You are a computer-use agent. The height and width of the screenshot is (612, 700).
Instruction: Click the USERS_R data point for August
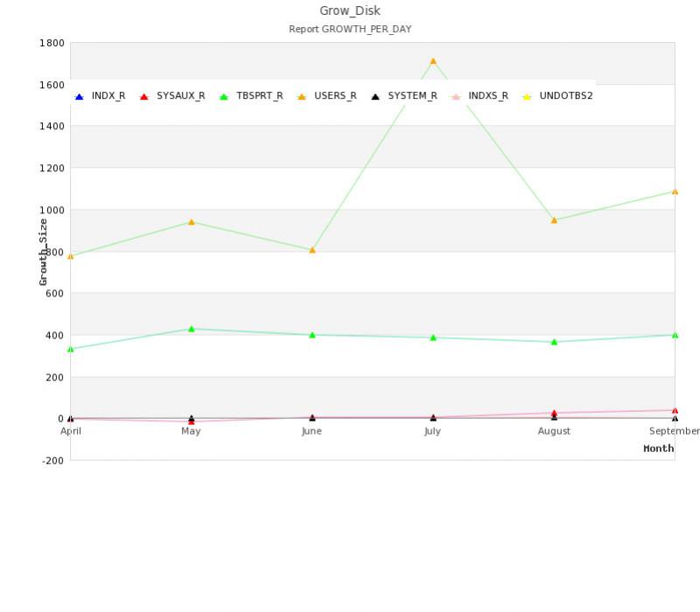(554, 220)
